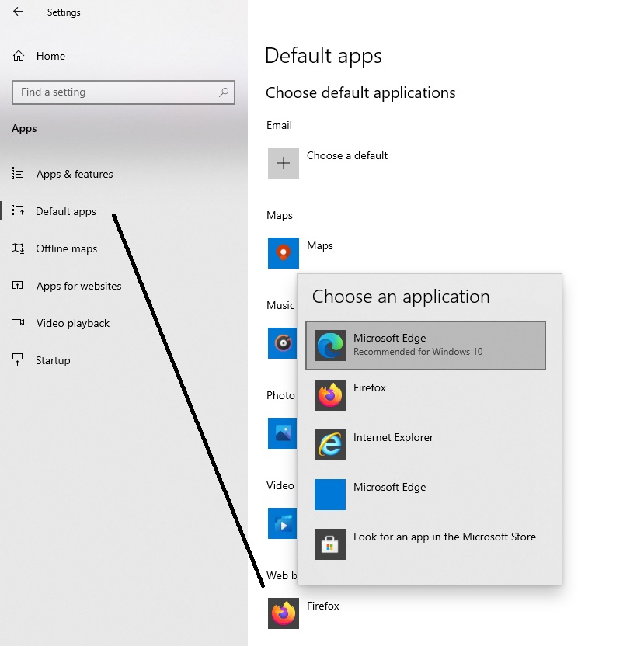Click the Apps & features list icon

click(x=17, y=173)
